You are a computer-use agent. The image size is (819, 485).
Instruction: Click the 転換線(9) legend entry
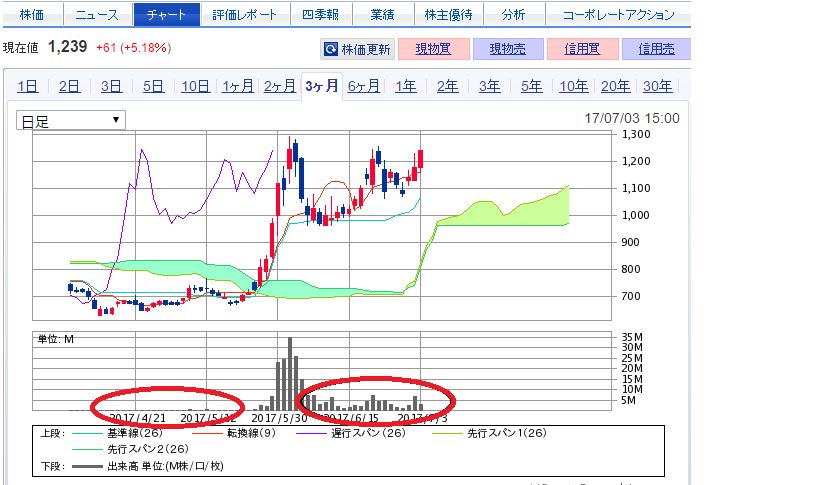coord(234,433)
